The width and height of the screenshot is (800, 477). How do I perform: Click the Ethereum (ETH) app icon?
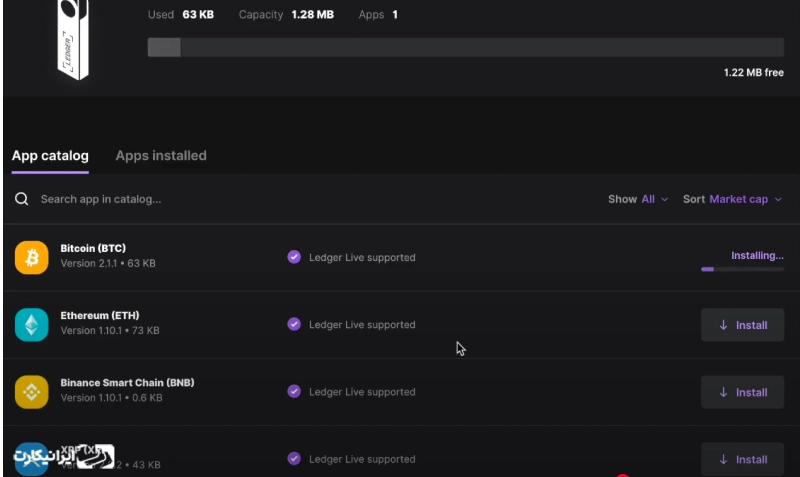pos(32,325)
